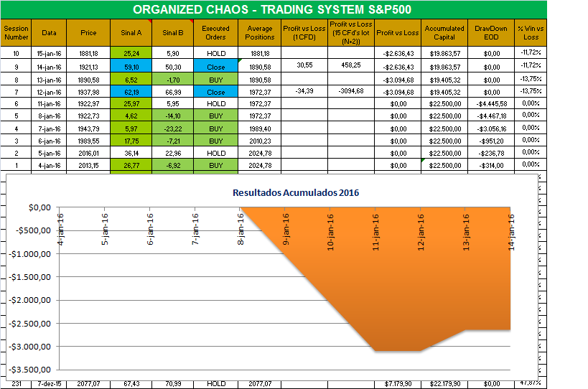Click accumulated capital $19.863,57 for session 10

click(444, 53)
